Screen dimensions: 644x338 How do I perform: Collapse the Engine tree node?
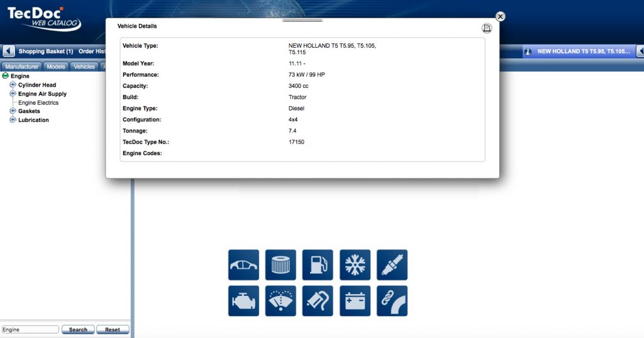coord(6,76)
